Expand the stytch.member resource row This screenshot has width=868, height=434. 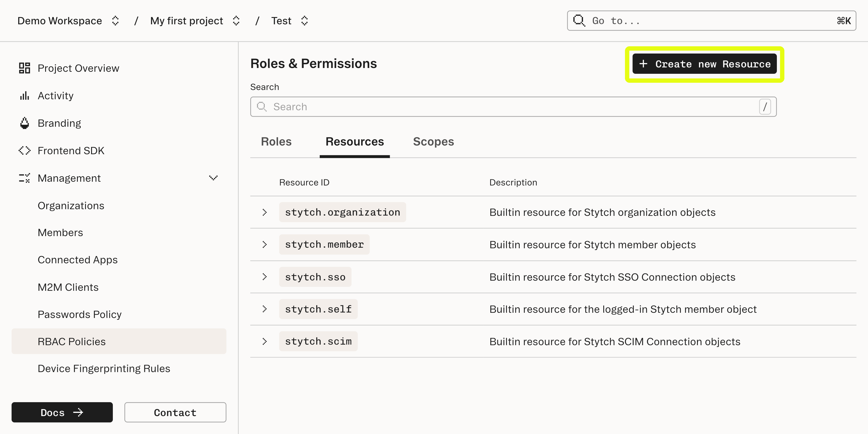point(264,244)
